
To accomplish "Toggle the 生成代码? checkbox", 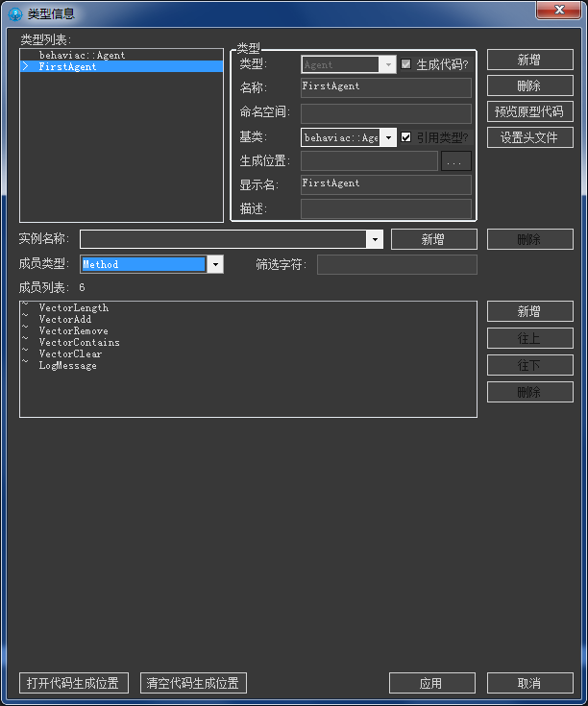I will coord(406,64).
